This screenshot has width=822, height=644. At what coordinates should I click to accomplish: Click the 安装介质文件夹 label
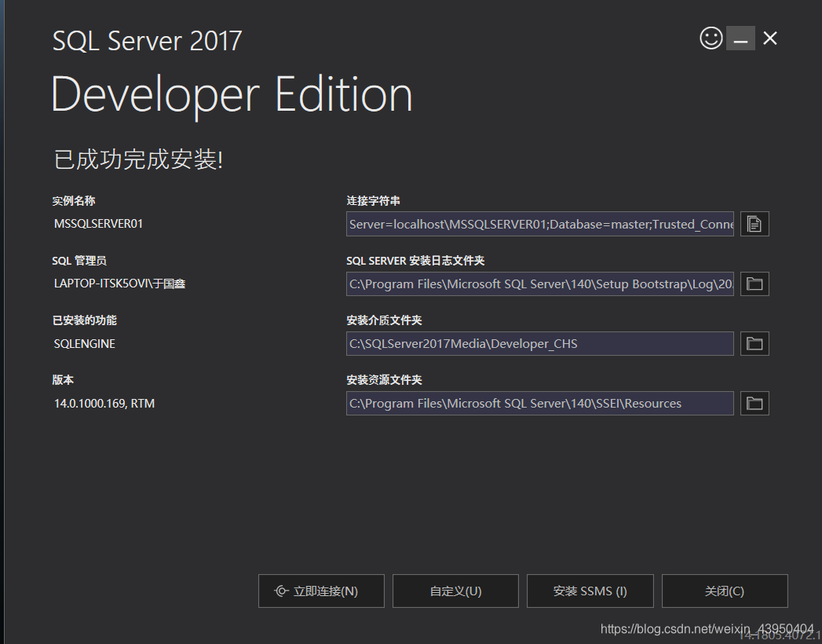pos(384,320)
